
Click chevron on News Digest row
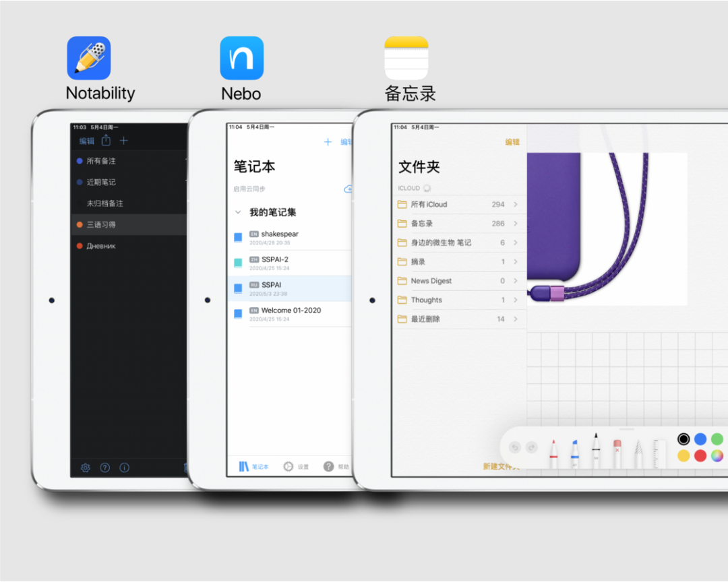pyautogui.click(x=516, y=281)
